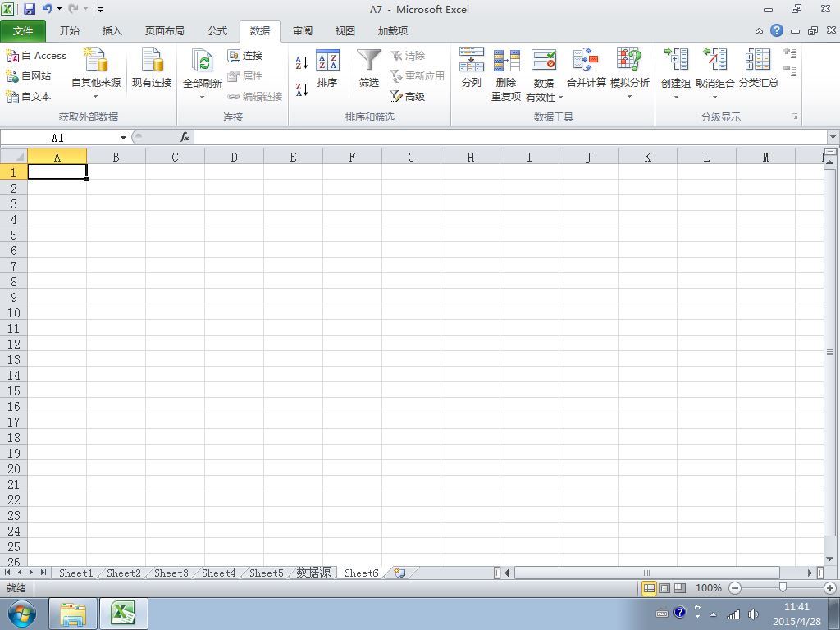The width and height of the screenshot is (840, 630).
Task: Click the hide detail icon in 分级显示
Action: 790,71
